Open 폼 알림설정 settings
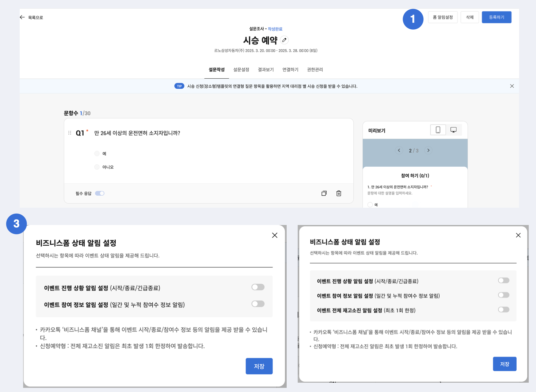Viewport: 536px width, 392px height. click(x=443, y=17)
